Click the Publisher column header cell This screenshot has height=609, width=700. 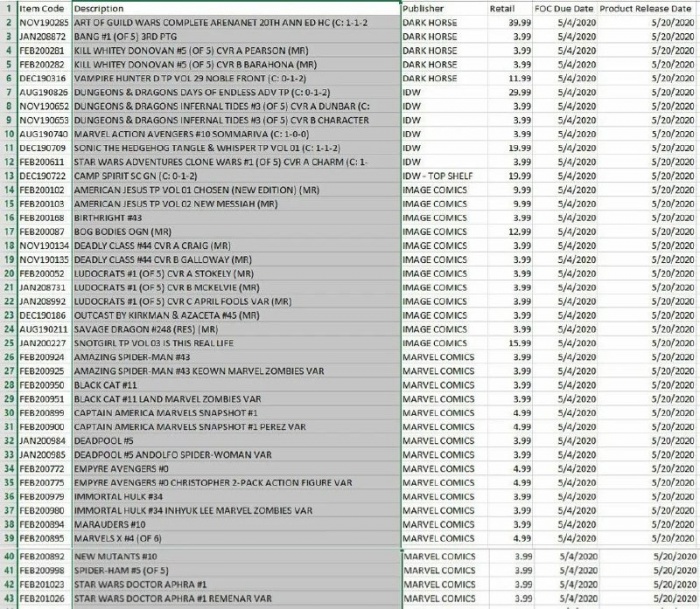(429, 8)
